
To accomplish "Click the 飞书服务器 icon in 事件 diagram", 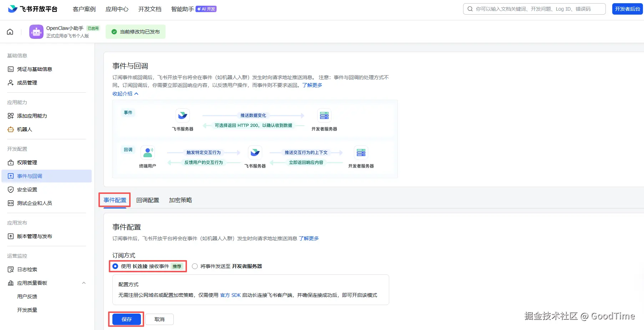I will tap(183, 115).
